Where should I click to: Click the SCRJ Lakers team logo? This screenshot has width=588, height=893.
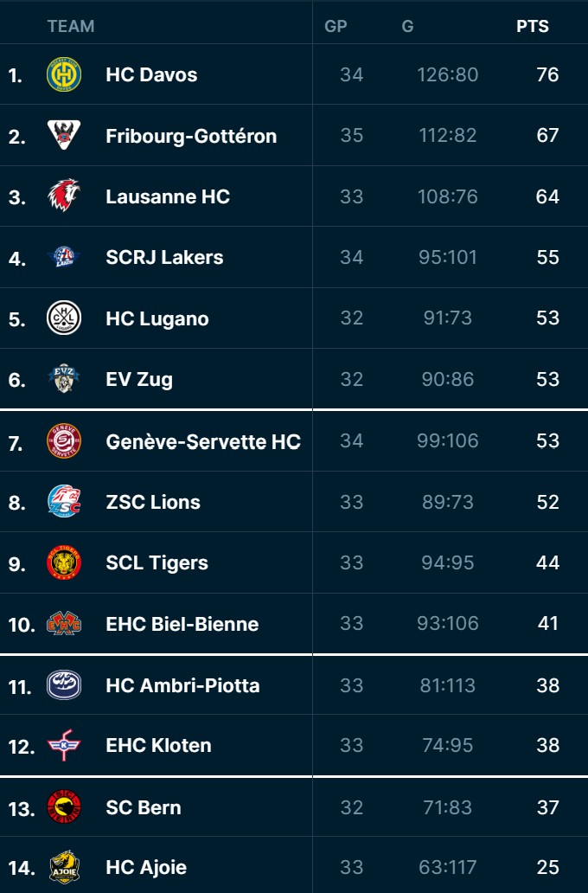(x=64, y=257)
